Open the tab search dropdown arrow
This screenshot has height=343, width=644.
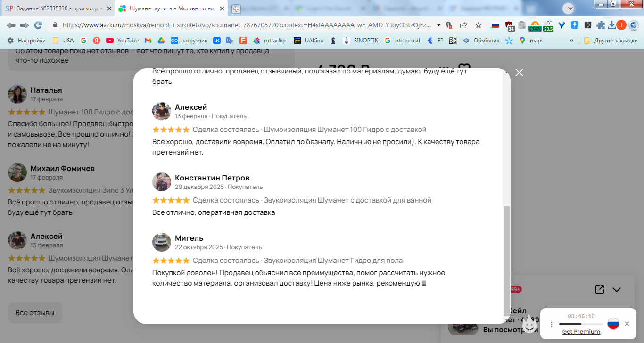(570, 8)
